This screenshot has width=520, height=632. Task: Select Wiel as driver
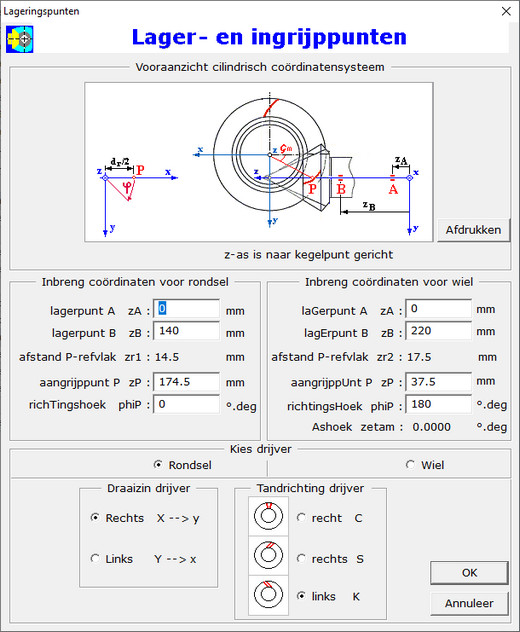pyautogui.click(x=425, y=465)
